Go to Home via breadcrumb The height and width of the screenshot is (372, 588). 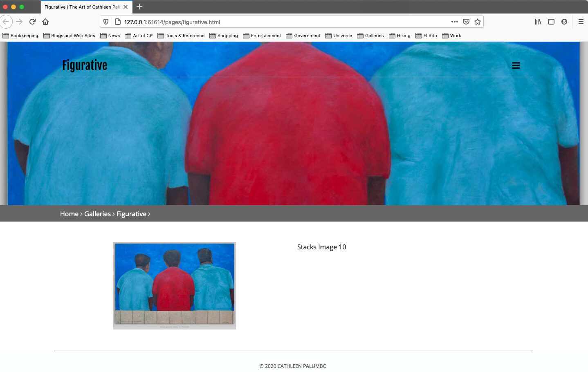69,214
